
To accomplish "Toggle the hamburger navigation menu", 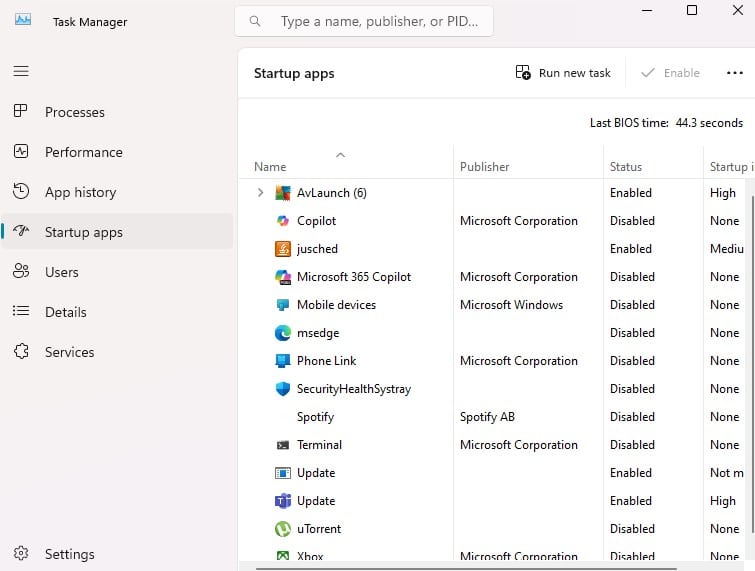I will click(x=21, y=71).
